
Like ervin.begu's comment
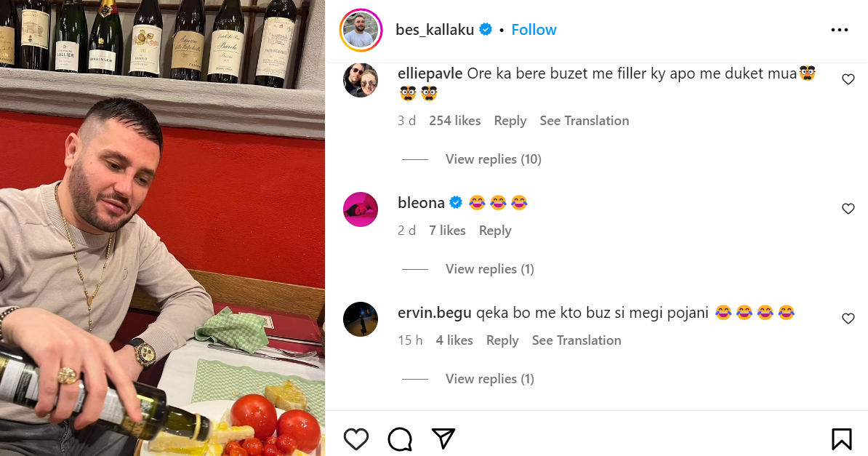point(848,319)
